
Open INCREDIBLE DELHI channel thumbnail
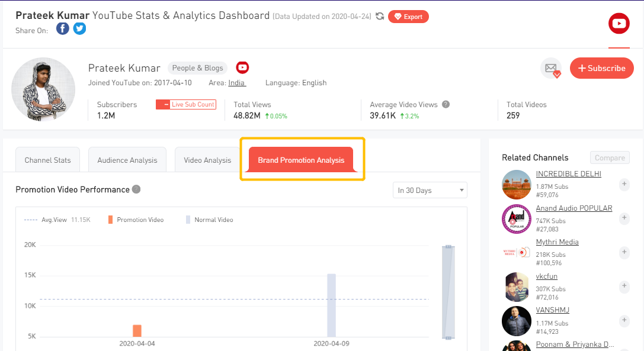point(517,185)
